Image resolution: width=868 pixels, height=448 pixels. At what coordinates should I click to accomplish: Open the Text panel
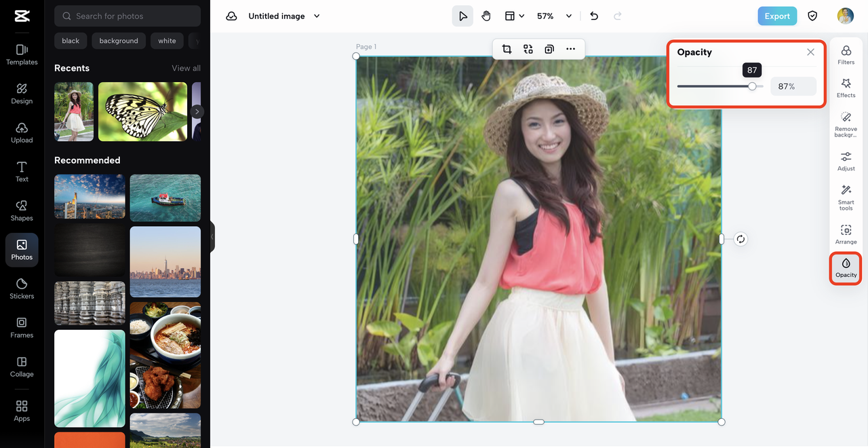[22, 172]
